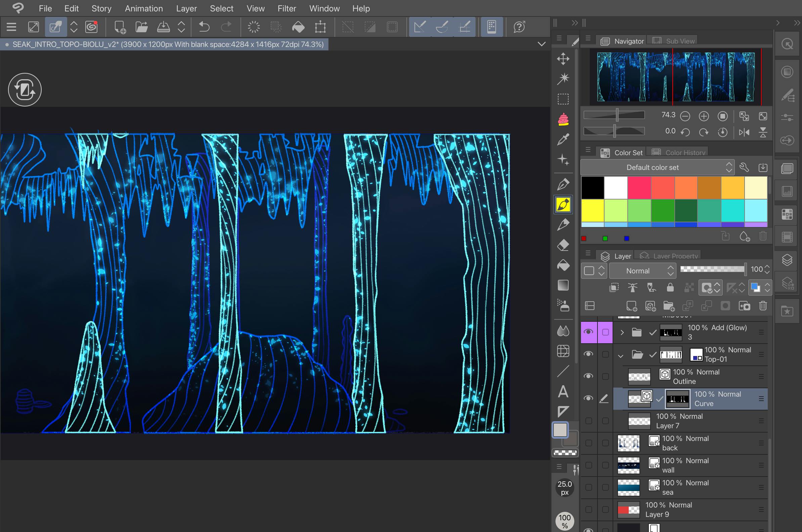802x532 pixels.
Task: Click the delete layer trash icon
Action: (763, 306)
